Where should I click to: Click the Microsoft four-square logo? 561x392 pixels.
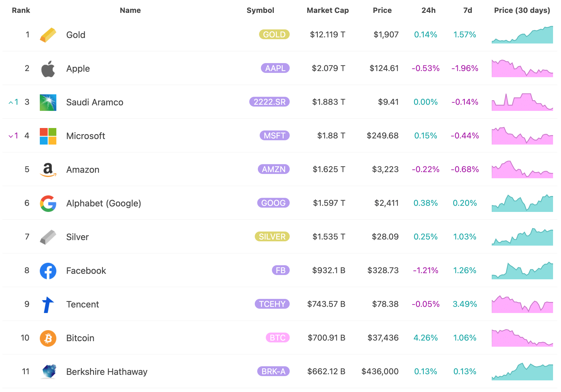48,136
